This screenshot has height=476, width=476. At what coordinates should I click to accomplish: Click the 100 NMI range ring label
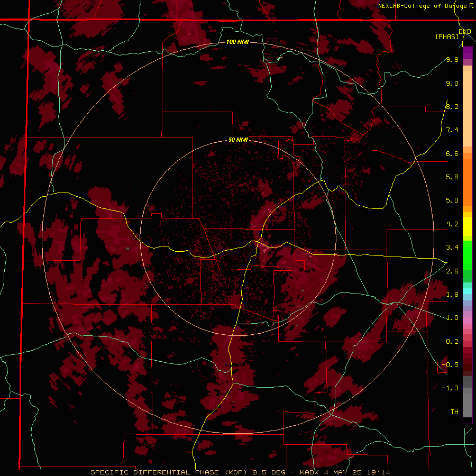237,42
